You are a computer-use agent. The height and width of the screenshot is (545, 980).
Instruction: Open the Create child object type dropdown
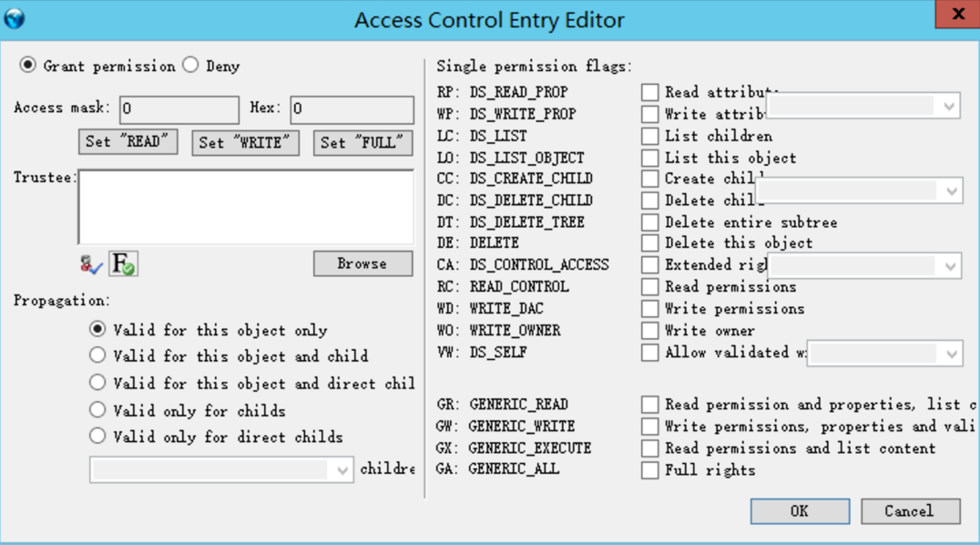859,190
